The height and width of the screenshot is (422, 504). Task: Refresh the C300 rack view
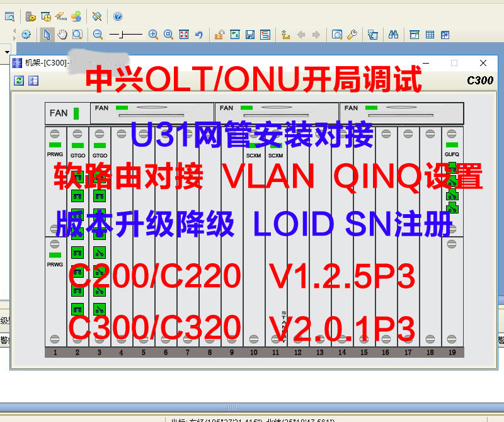[x=19, y=80]
